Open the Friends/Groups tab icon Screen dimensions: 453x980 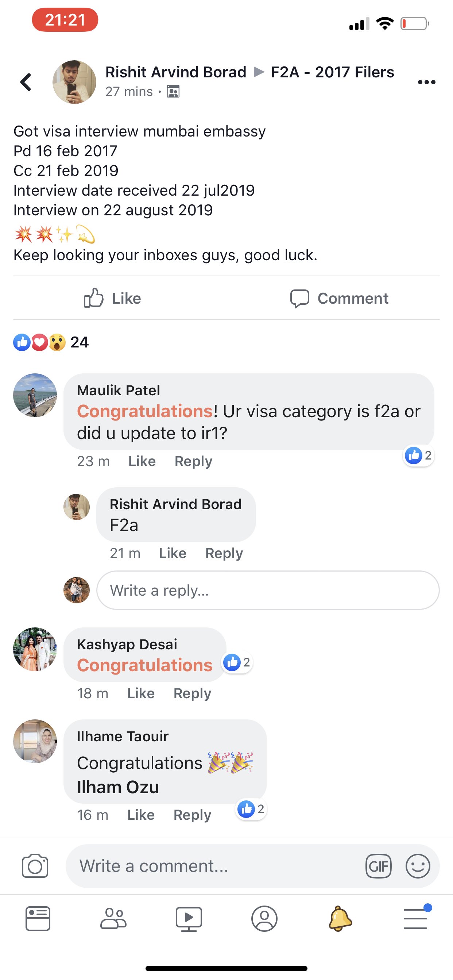(x=113, y=919)
